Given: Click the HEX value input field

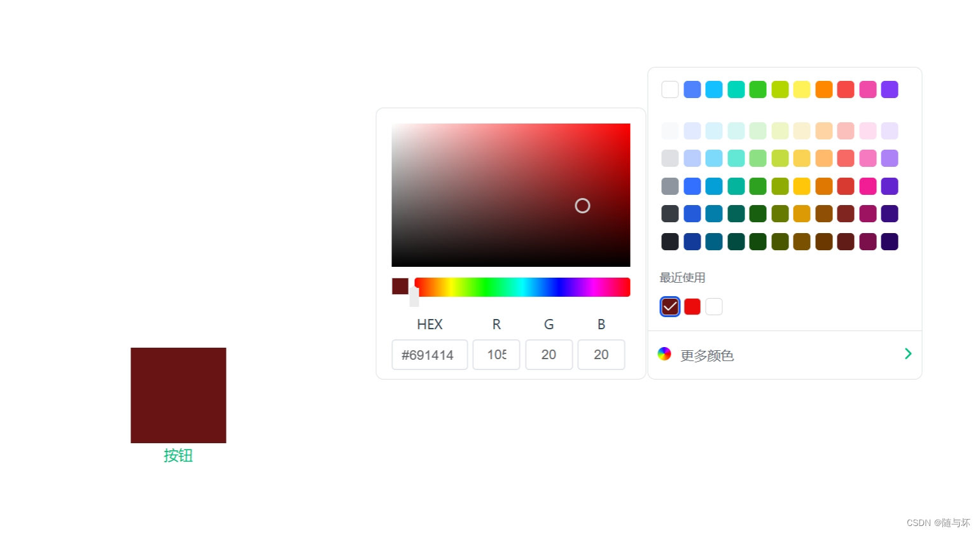Looking at the screenshot, I should point(430,355).
